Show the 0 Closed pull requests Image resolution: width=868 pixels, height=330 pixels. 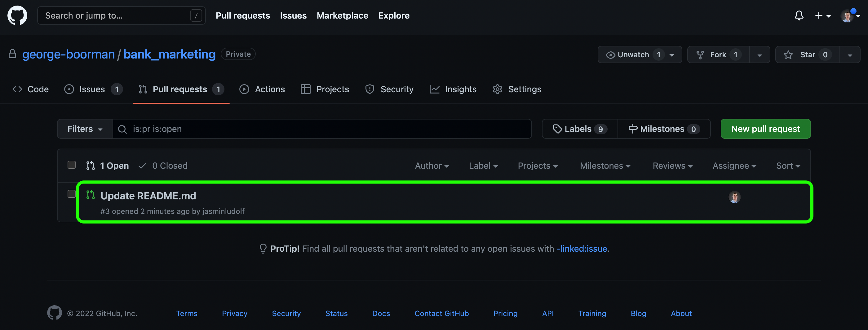pos(163,166)
